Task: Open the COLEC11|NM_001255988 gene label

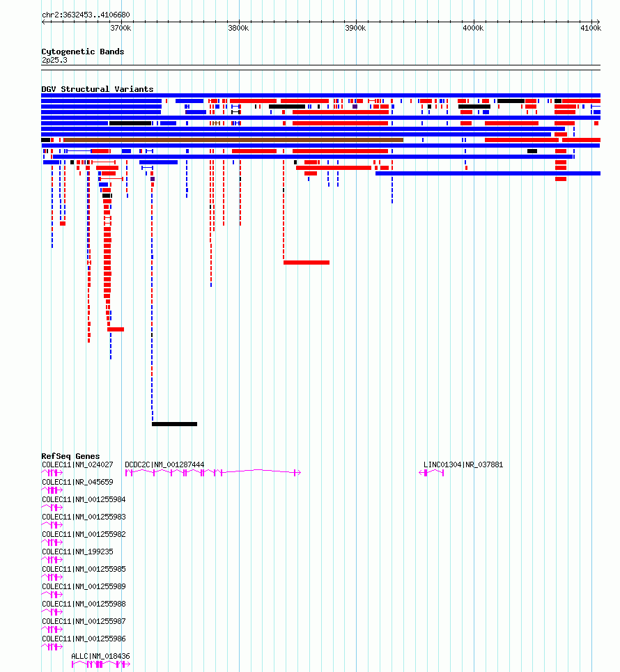Action: click(x=84, y=604)
